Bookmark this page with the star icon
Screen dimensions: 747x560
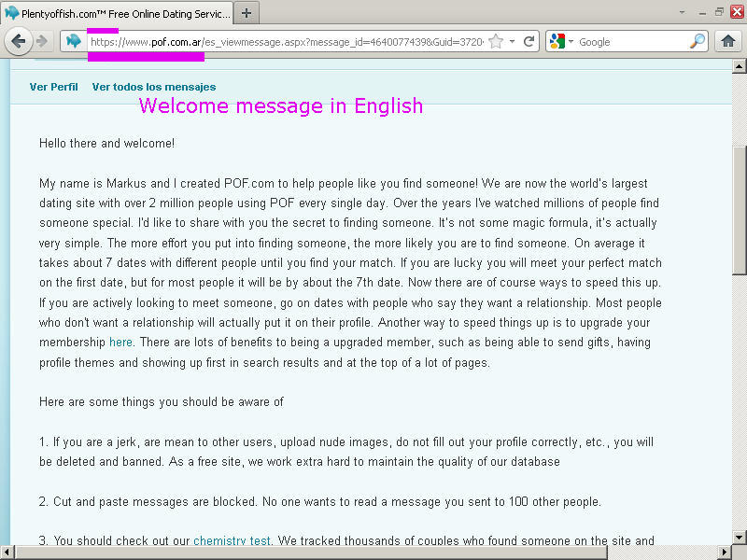(496, 41)
